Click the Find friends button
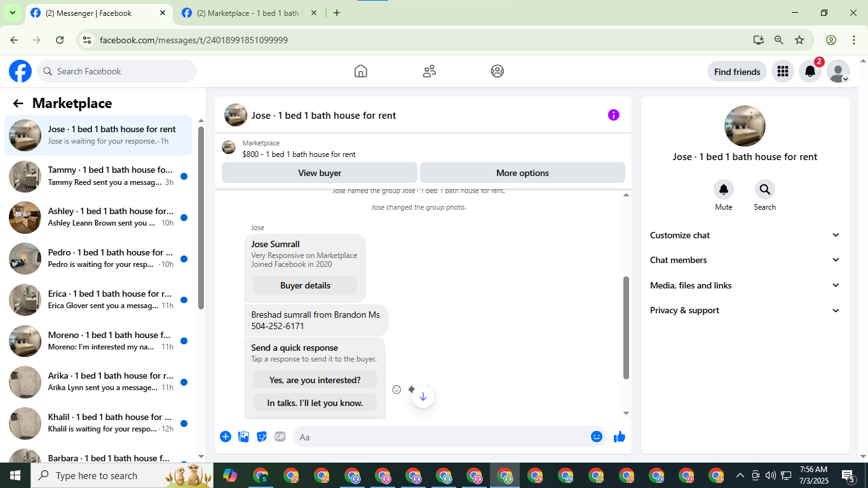This screenshot has height=488, width=868. point(737,72)
